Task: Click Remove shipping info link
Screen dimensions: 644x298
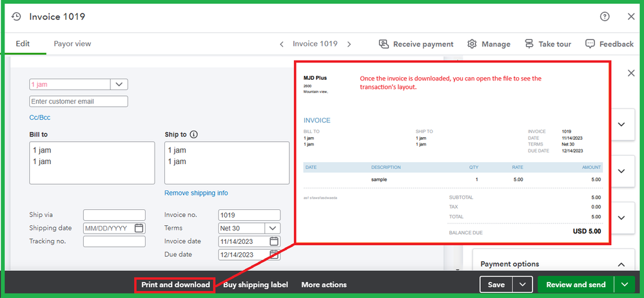Action: tap(196, 193)
